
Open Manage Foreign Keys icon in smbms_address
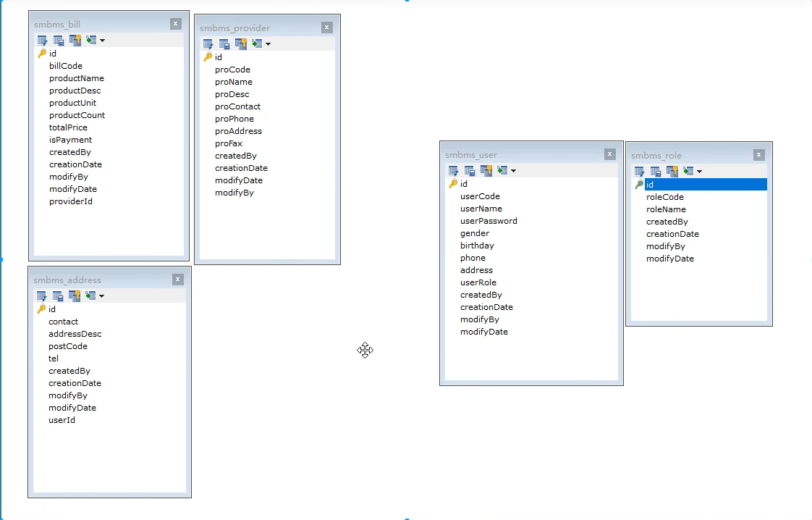click(75, 296)
